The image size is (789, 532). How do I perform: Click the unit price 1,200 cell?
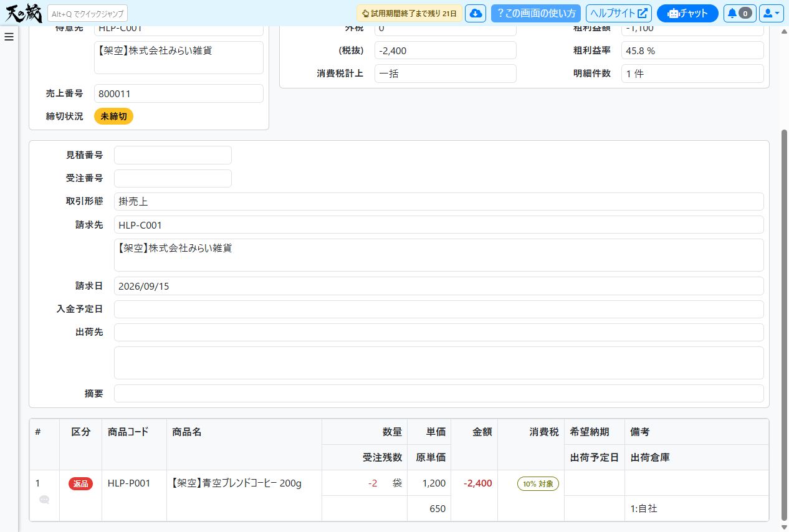tap(429, 483)
